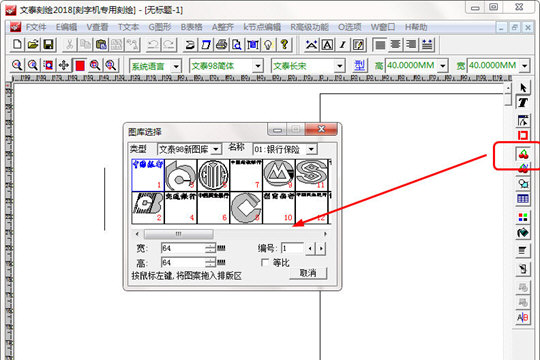Click the blue table grid tool
This screenshot has height=360, width=540.
tap(523, 199)
